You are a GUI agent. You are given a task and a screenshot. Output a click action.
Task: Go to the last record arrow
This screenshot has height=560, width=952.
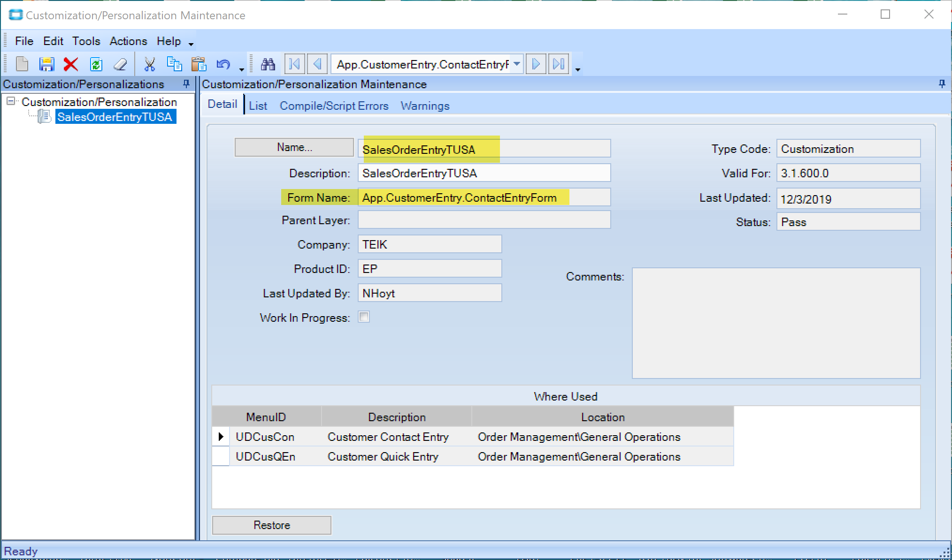[559, 64]
